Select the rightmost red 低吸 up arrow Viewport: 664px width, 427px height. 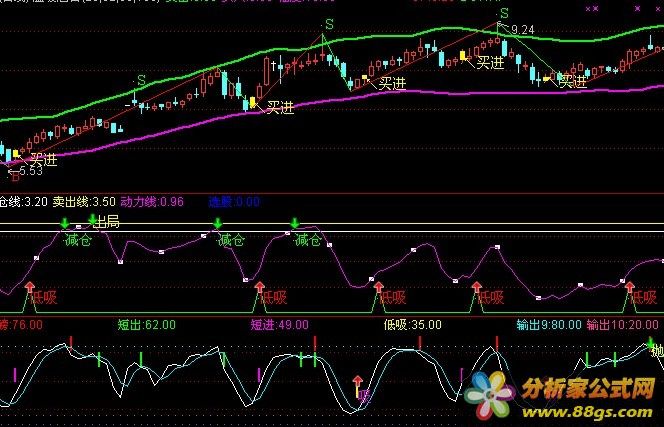630,287
